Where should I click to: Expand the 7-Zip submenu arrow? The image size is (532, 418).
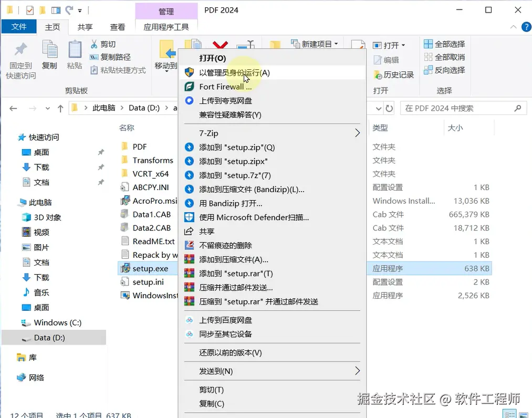tap(357, 133)
